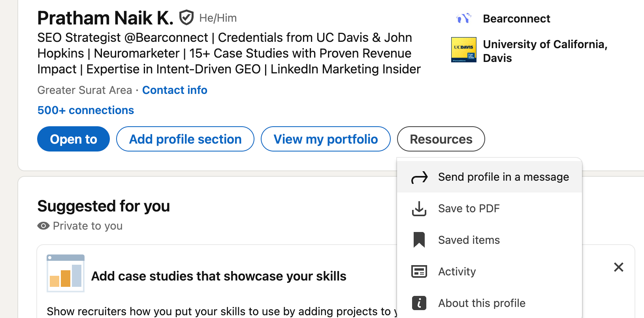
Task: Click the verified shield badge beside name
Action: point(186,18)
